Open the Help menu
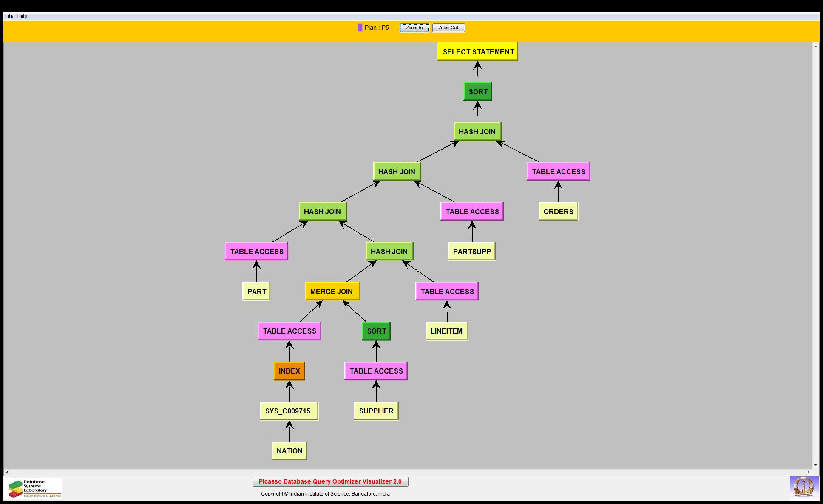The height and width of the screenshot is (504, 823). pyautogui.click(x=22, y=16)
